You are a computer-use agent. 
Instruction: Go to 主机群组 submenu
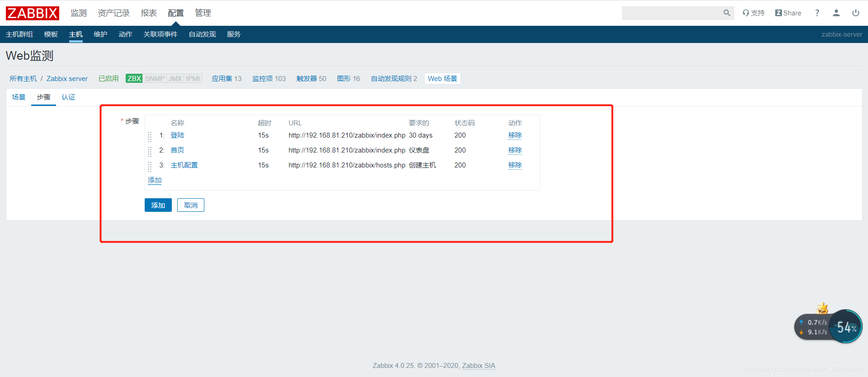19,34
